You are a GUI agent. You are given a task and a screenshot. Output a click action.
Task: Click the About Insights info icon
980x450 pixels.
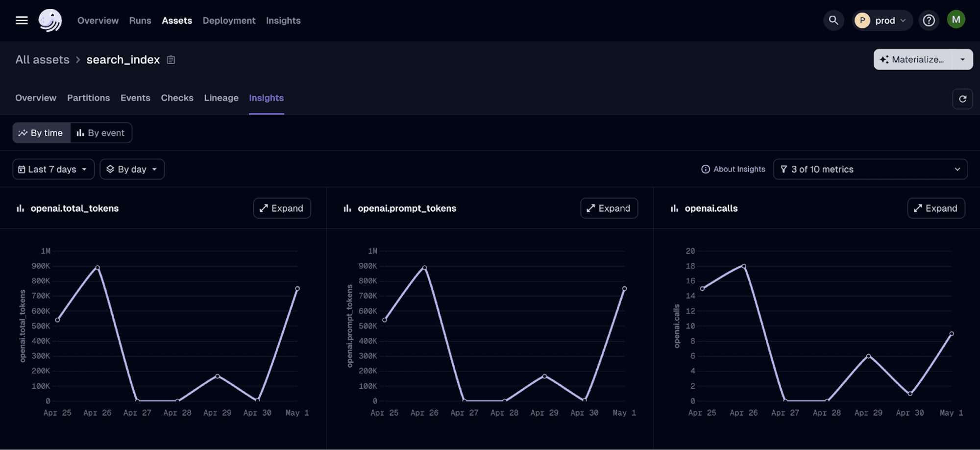coord(706,169)
